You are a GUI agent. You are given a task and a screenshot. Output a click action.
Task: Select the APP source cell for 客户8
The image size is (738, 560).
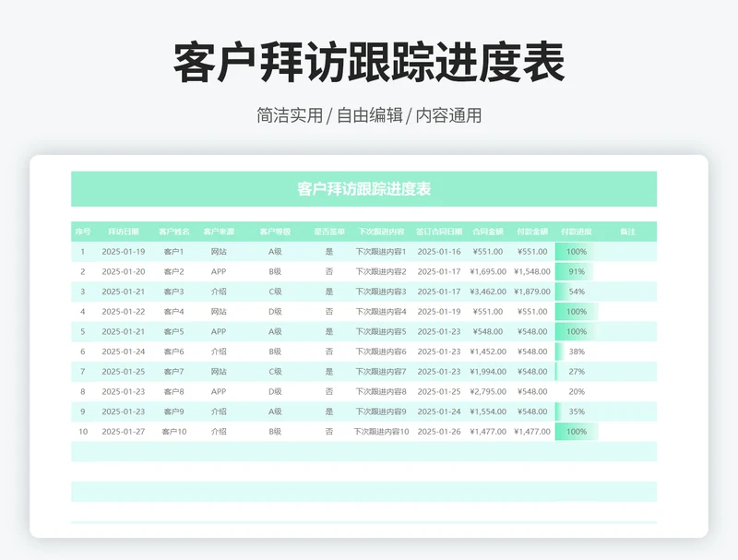(x=219, y=391)
